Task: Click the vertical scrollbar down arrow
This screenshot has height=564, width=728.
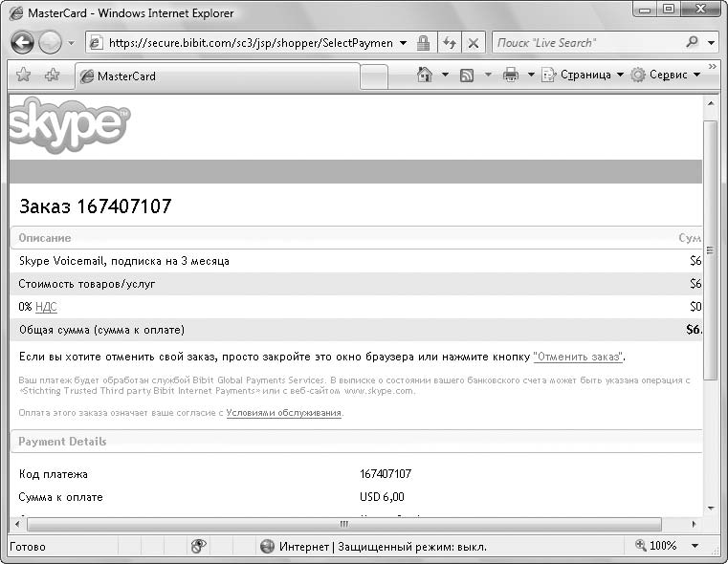Action: pyautogui.click(x=711, y=509)
